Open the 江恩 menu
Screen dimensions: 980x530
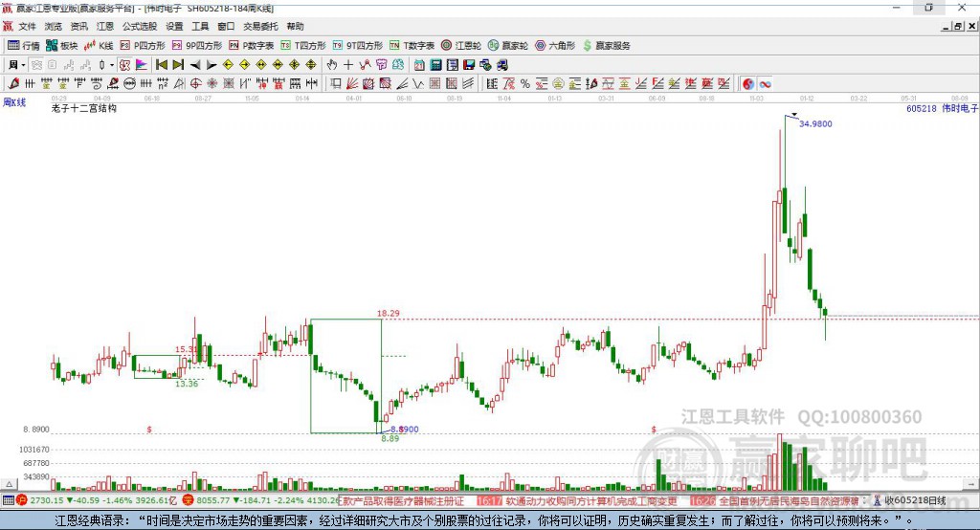[105, 26]
